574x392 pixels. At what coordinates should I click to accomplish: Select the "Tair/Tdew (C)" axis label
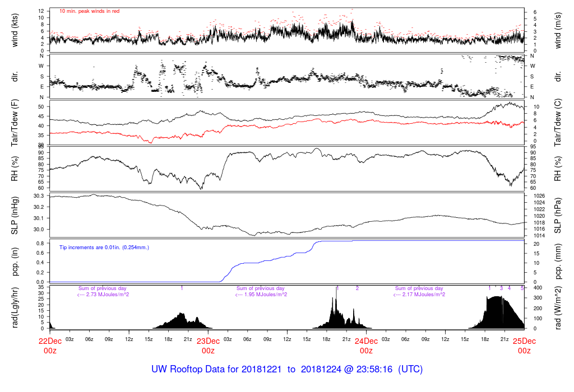click(558, 123)
